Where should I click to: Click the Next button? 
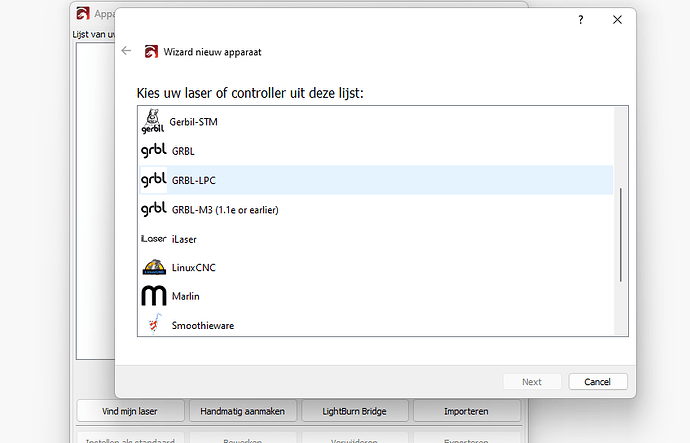[532, 382]
